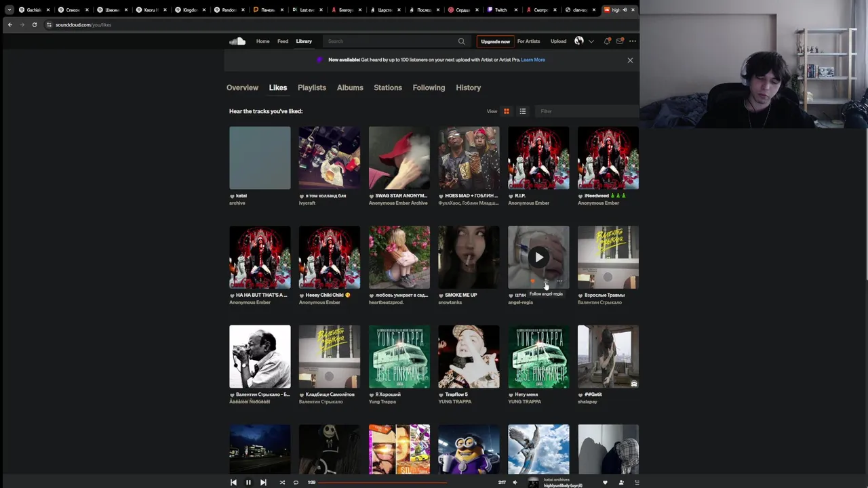The width and height of the screenshot is (868, 488).
Task: Open more options on angel-regia tile
Action: click(559, 281)
